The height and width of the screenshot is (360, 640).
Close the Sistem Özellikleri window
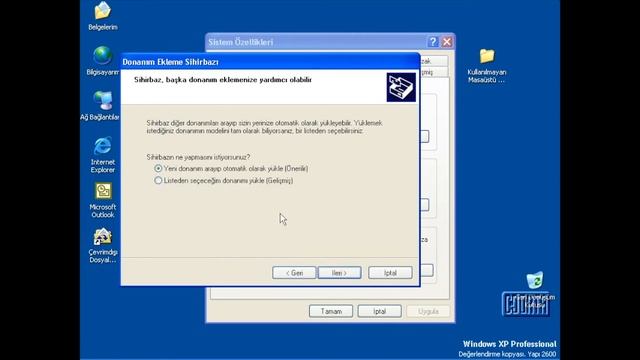coord(447,42)
